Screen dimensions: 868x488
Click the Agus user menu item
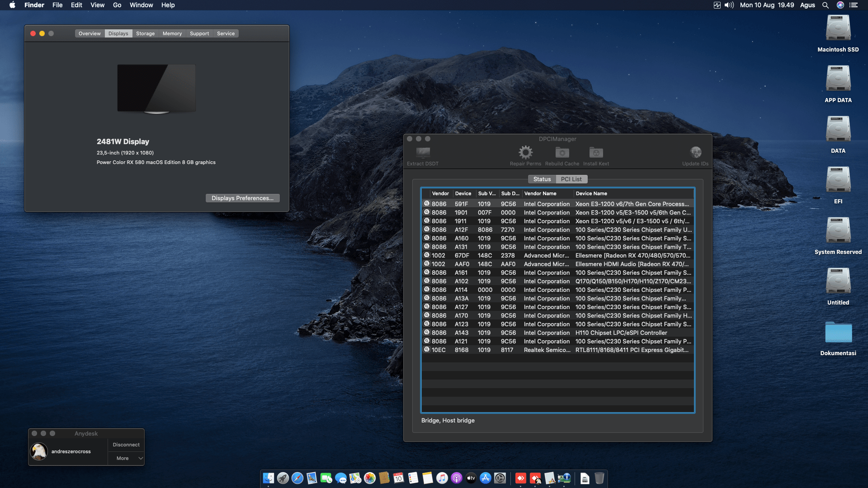(x=807, y=5)
